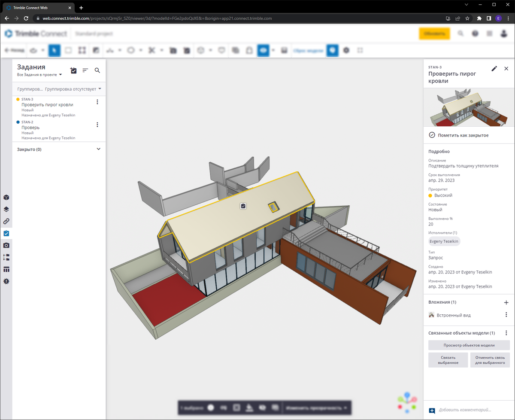Select the Высокий priority indicator dot
This screenshot has width=515, height=420.
point(430,195)
